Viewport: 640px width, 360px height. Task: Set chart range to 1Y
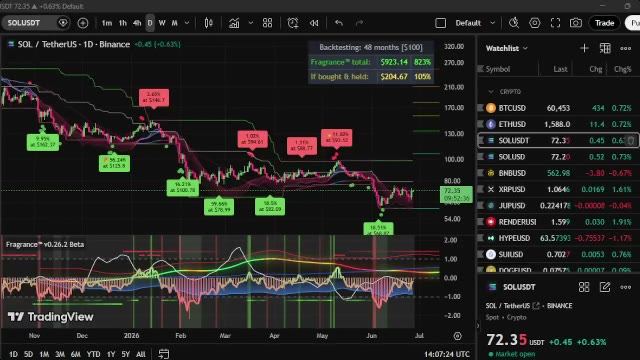click(x=111, y=354)
